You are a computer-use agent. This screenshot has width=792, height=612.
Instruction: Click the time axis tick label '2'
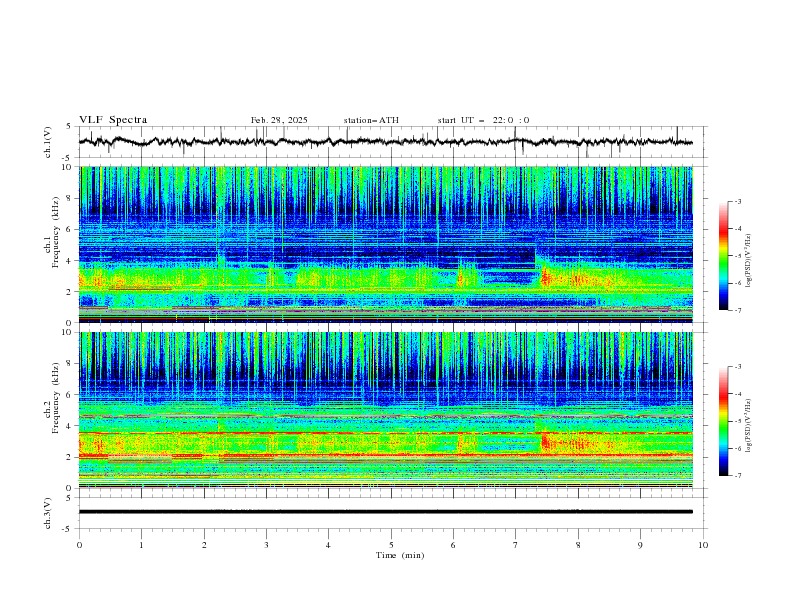tap(204, 545)
